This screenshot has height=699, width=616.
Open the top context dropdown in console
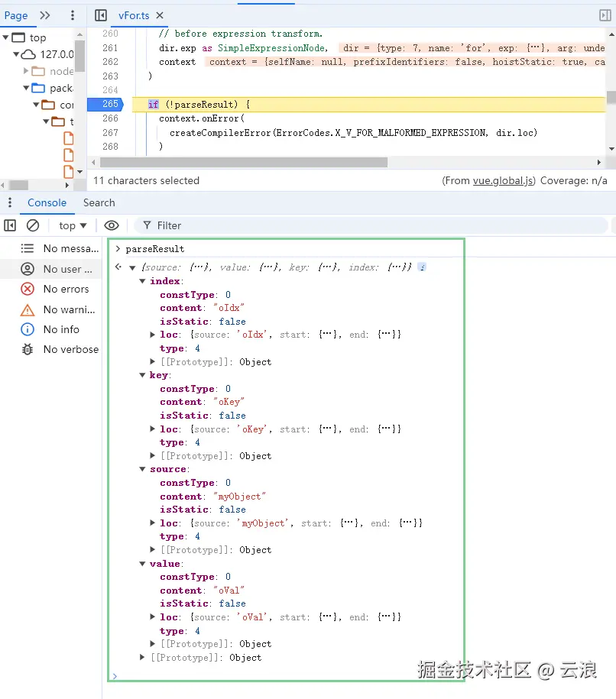point(73,225)
